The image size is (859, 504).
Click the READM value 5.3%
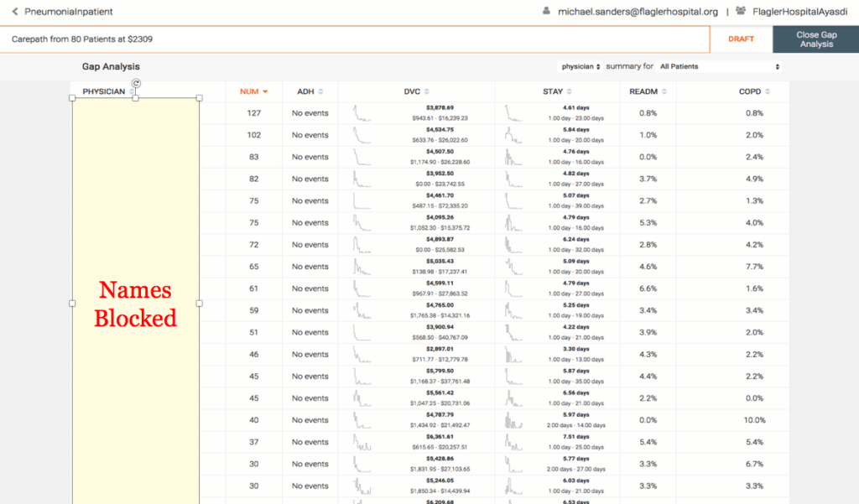tap(648, 222)
